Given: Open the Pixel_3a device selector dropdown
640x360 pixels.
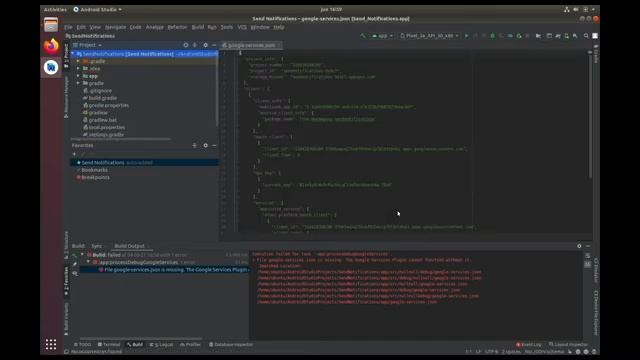Looking at the screenshot, I should click(x=429, y=36).
